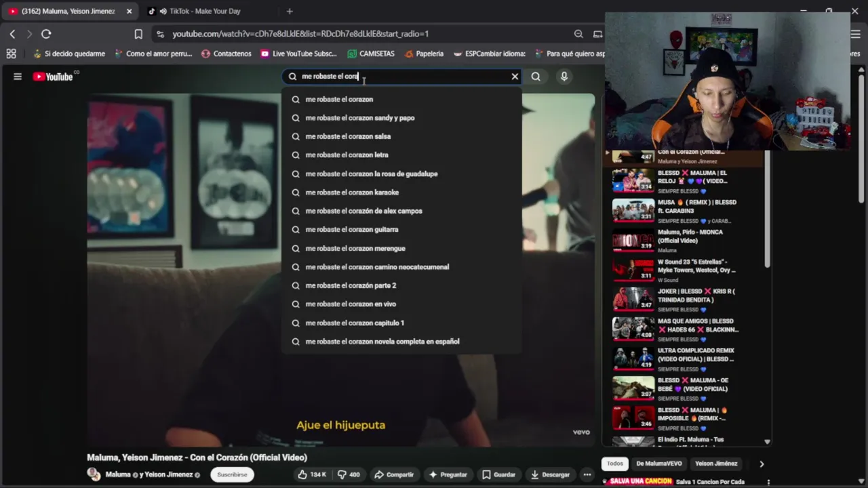Open 'Si decido quedarme' bookmark
Screen dimensions: 868x488
68,54
